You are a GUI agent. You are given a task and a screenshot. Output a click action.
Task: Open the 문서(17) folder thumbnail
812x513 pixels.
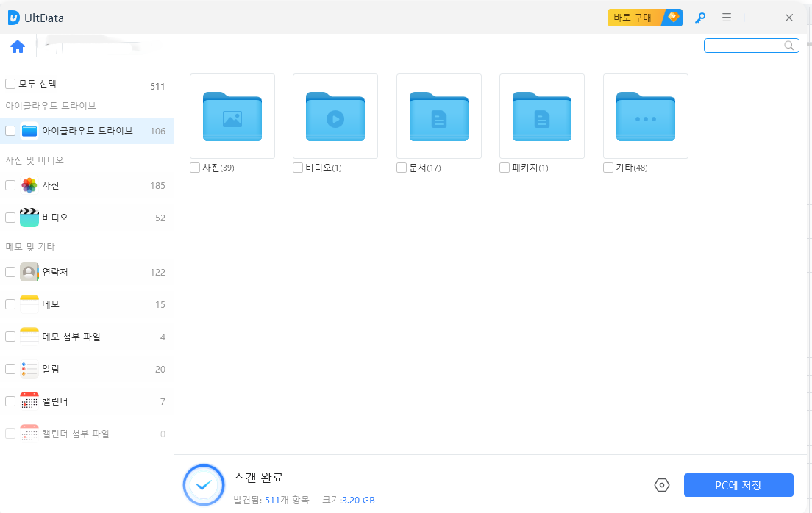coord(438,116)
